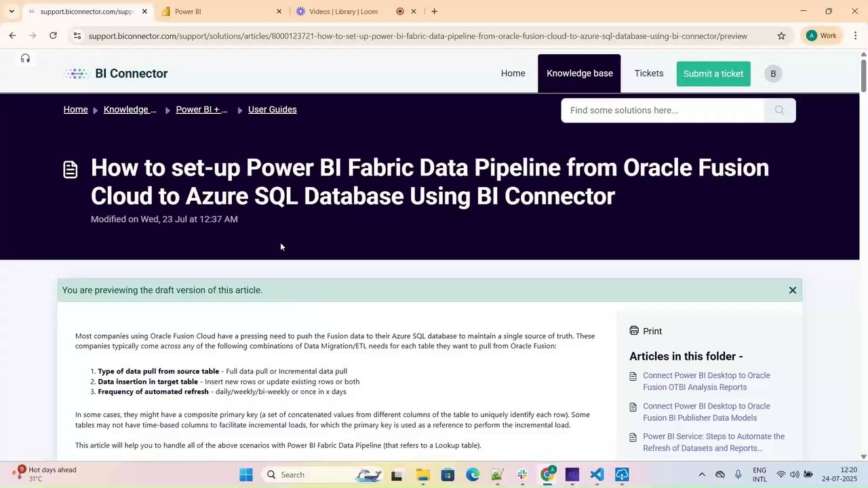This screenshot has height=488, width=868.
Task: Open Tickets navigation item
Action: [x=649, y=73]
